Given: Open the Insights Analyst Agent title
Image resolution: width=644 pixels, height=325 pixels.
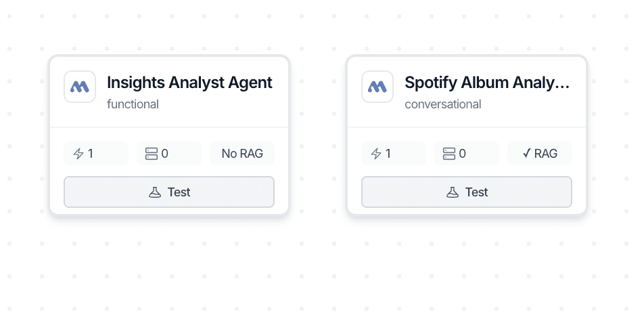Looking at the screenshot, I should [189, 83].
